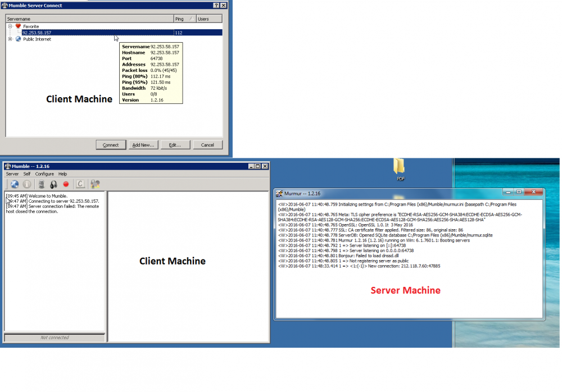Collapse the Favorite tree node

coord(10,26)
